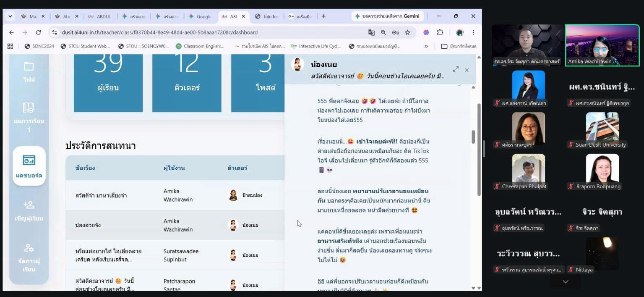Open the STOU Student Web bookmark
Image resolution: width=644 pixels, height=297 pixels.
point(86,46)
